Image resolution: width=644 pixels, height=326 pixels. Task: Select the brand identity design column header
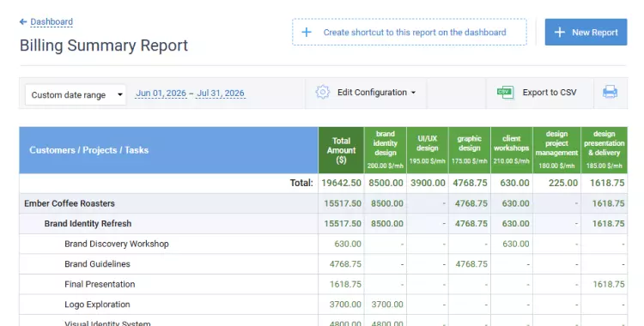[x=386, y=150]
